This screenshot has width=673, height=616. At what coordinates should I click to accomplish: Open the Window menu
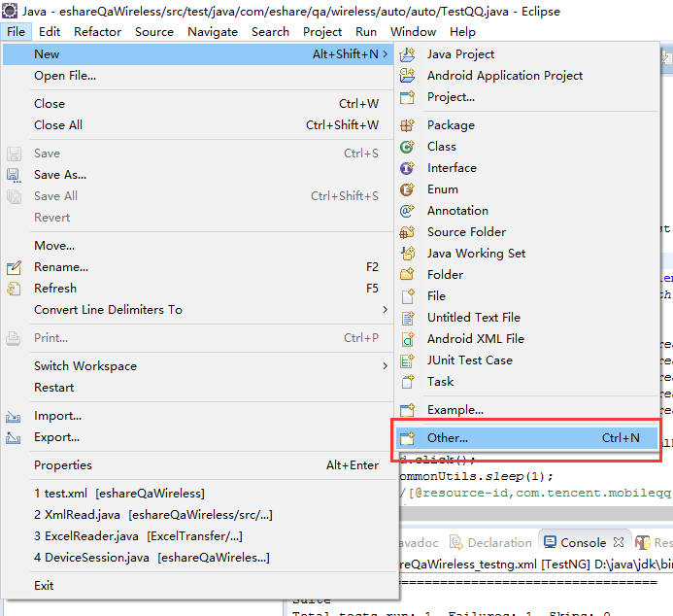coord(413,32)
